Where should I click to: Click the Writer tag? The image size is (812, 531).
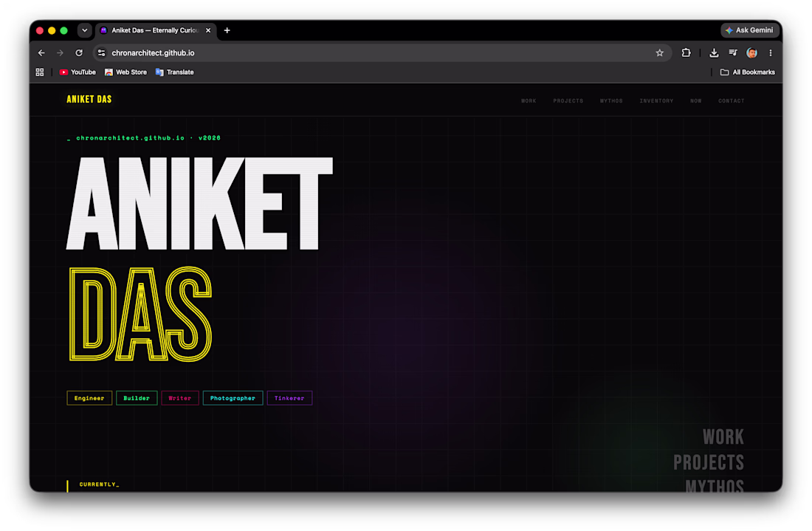pyautogui.click(x=180, y=398)
